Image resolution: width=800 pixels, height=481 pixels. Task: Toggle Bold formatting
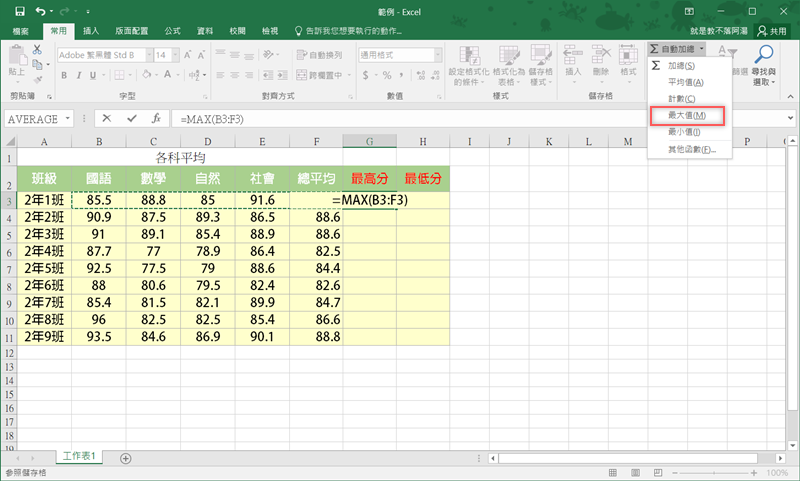pyautogui.click(x=66, y=75)
